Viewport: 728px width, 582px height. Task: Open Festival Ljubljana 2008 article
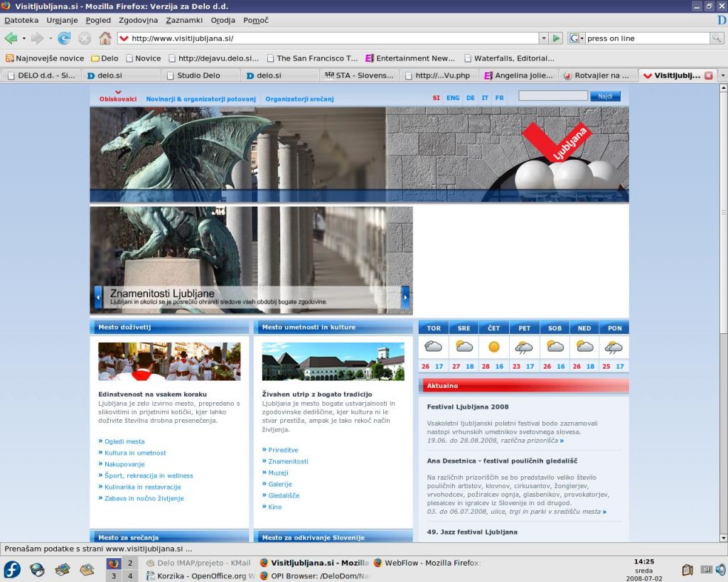[x=468, y=406]
